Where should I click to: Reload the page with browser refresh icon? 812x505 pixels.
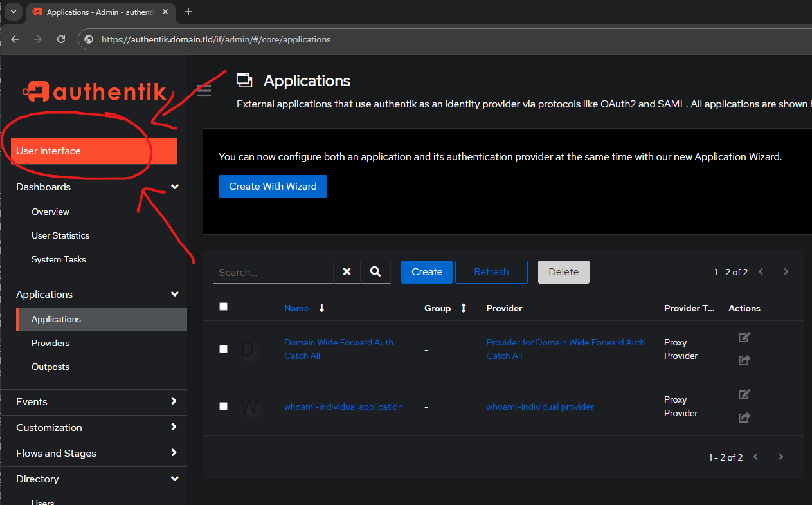61,39
